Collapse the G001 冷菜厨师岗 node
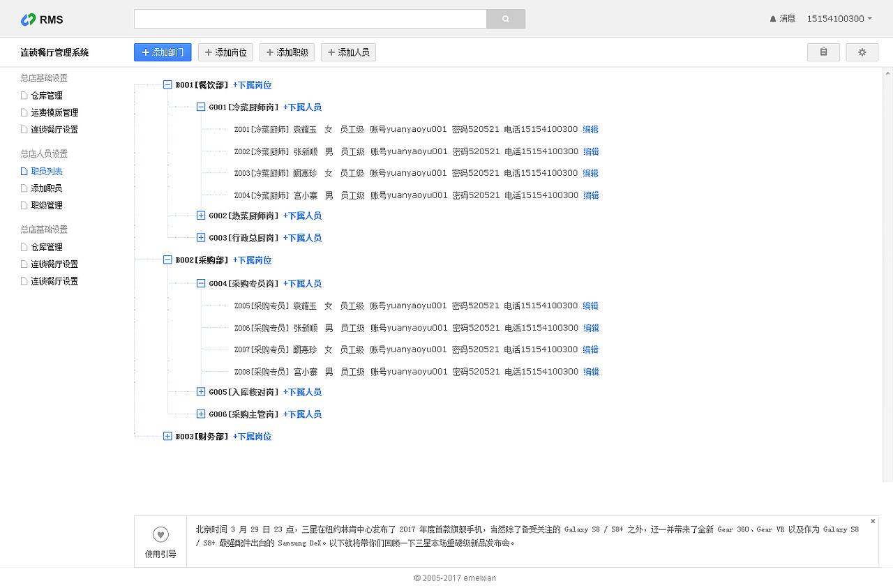 (x=201, y=107)
